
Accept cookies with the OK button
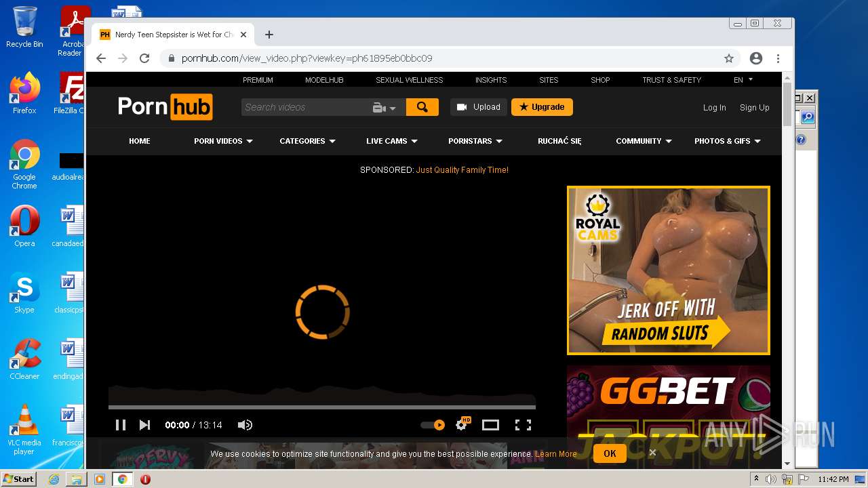pyautogui.click(x=610, y=453)
